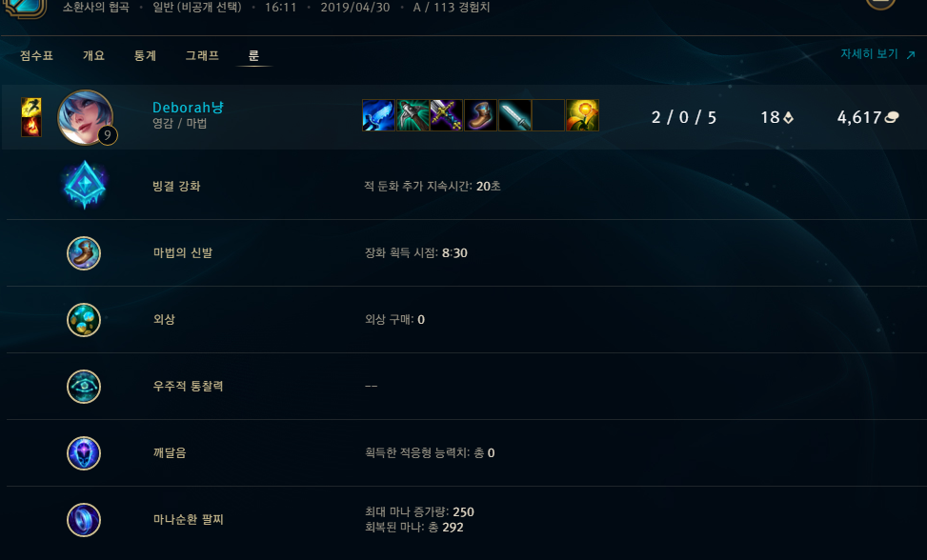
Task: Open the 통계 statistics tab
Action: [x=145, y=55]
